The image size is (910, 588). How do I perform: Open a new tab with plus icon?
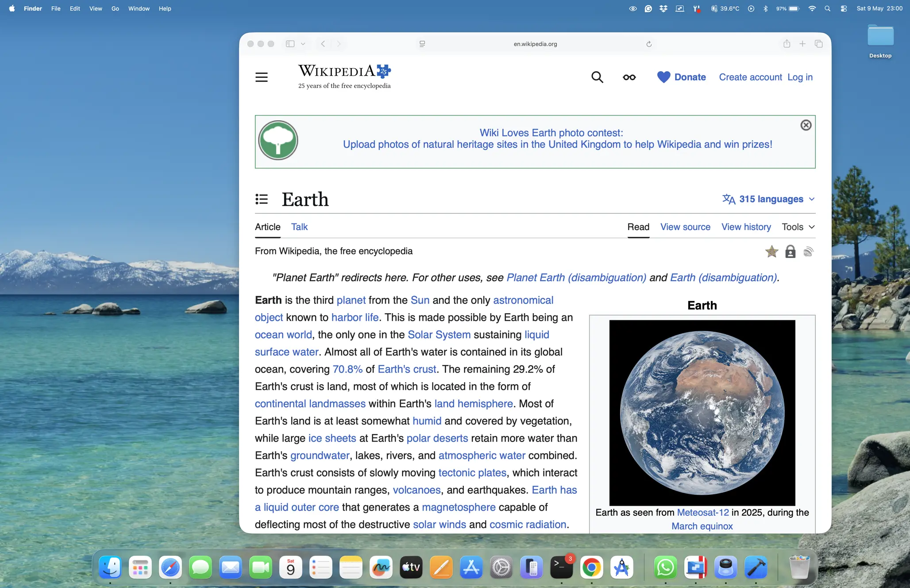(x=802, y=44)
